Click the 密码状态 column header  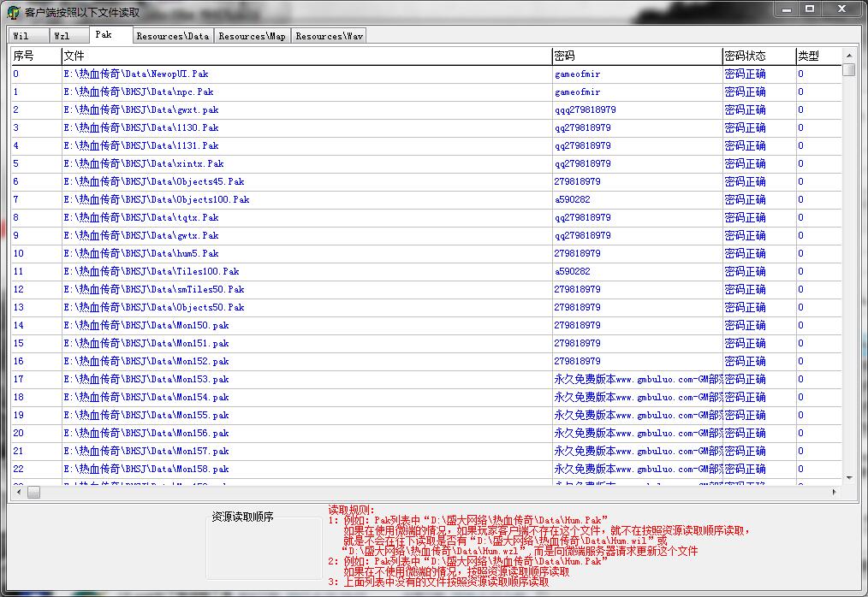coord(758,56)
